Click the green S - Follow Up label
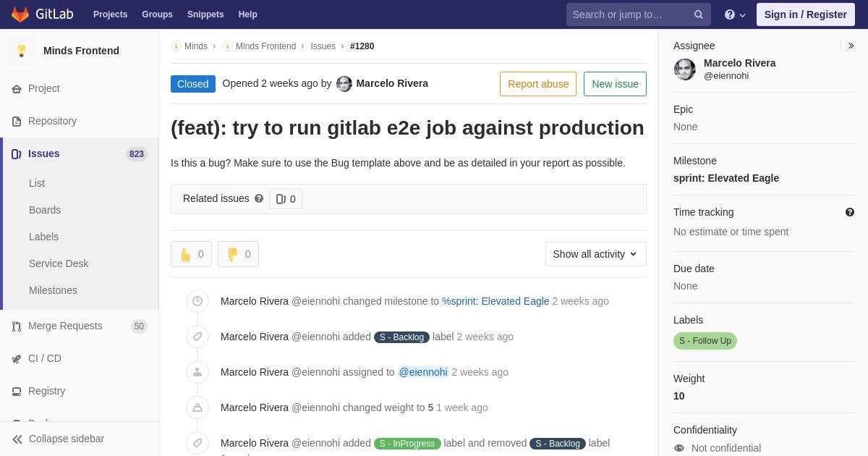This screenshot has height=456, width=868. click(x=705, y=341)
